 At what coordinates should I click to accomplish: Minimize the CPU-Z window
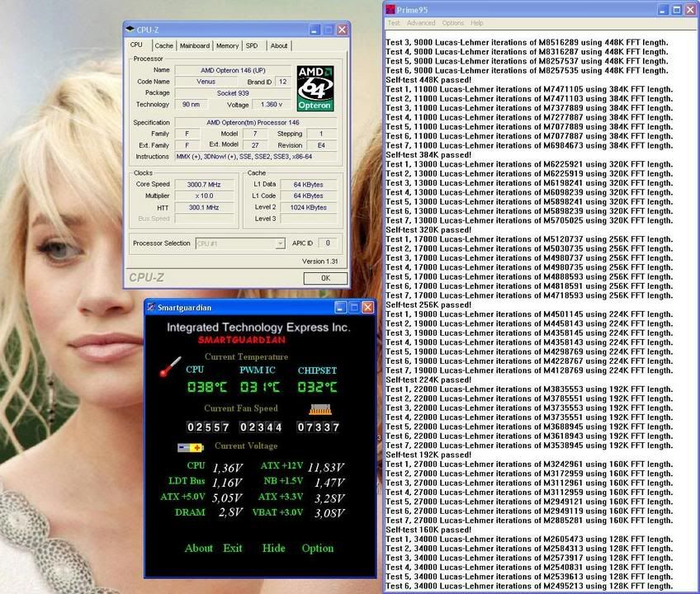[x=315, y=30]
